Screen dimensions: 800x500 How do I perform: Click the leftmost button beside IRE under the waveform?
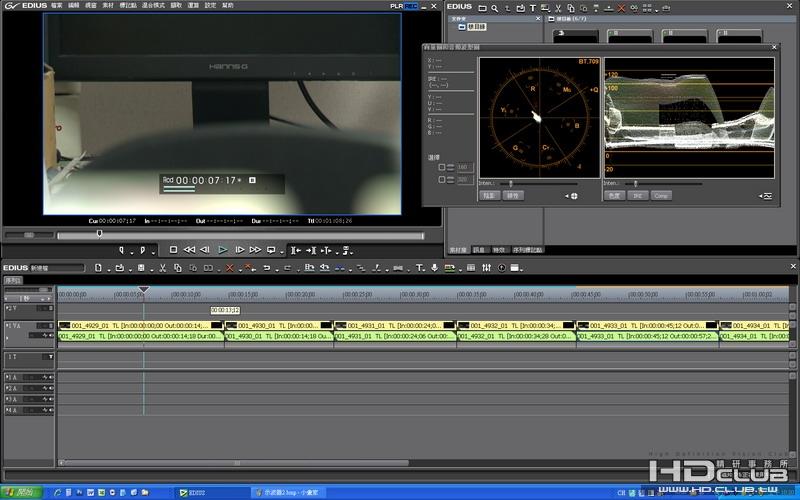coord(615,195)
